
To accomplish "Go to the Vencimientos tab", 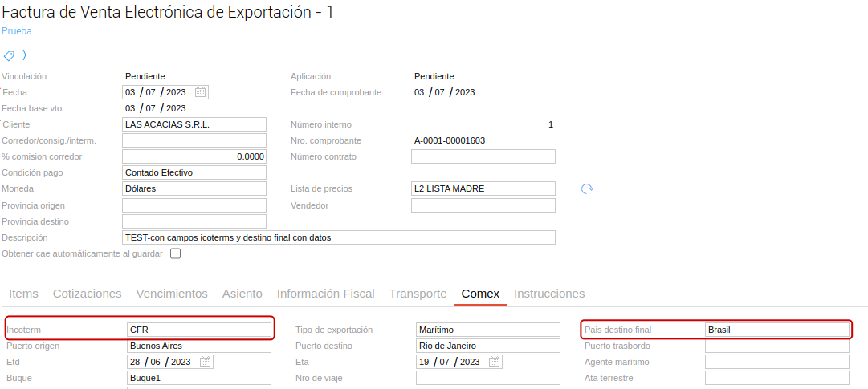I will click(172, 294).
